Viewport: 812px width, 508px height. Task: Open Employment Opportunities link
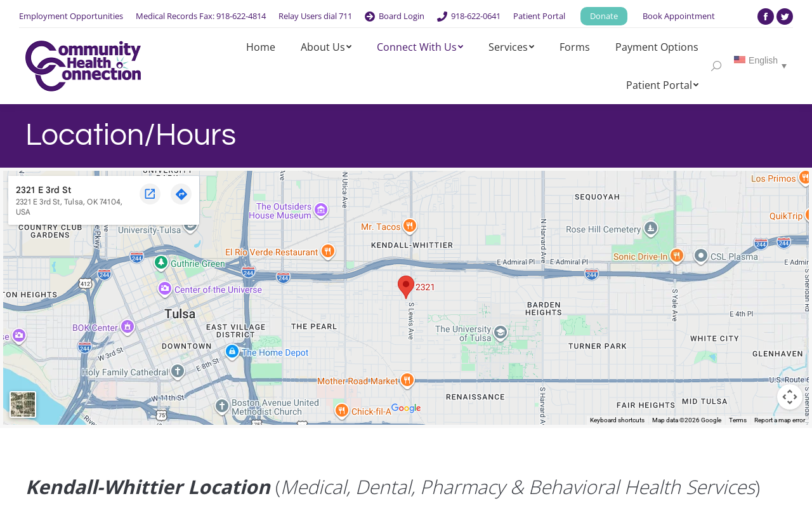coord(71,16)
